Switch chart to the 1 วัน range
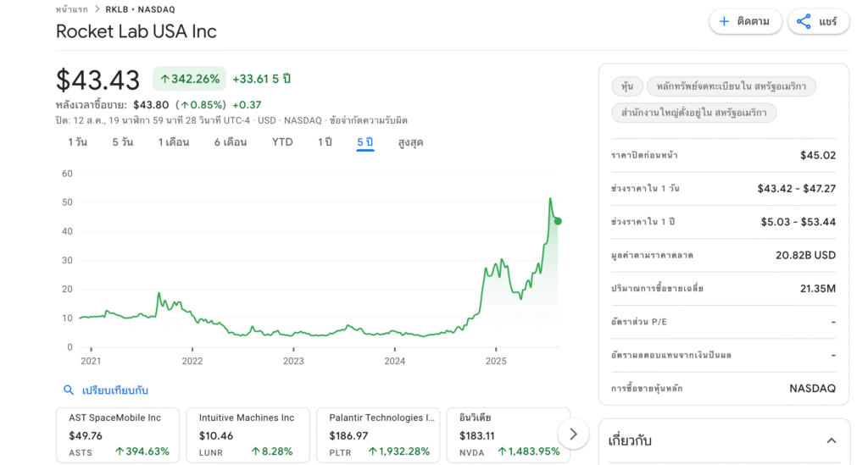 [x=77, y=142]
